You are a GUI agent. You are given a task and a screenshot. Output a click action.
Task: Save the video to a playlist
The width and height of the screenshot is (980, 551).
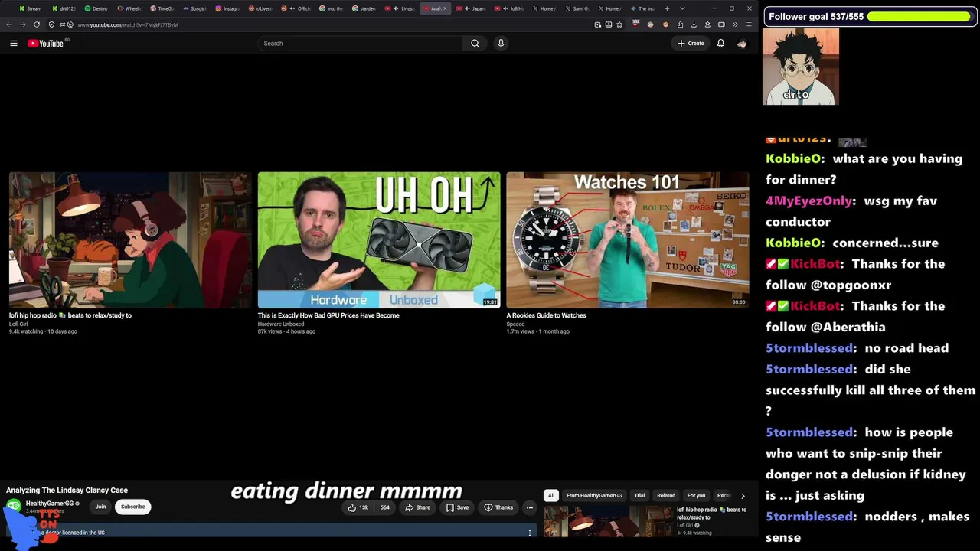[457, 507]
